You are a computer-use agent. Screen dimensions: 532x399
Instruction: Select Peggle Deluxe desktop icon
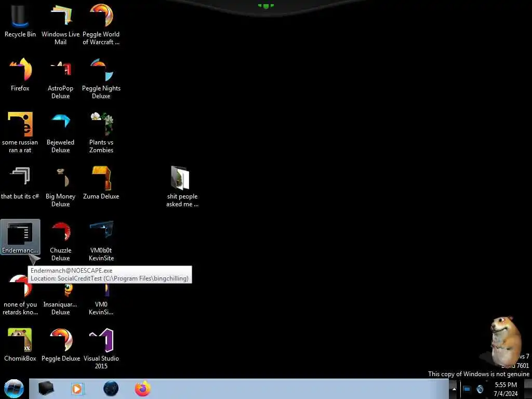click(60, 345)
